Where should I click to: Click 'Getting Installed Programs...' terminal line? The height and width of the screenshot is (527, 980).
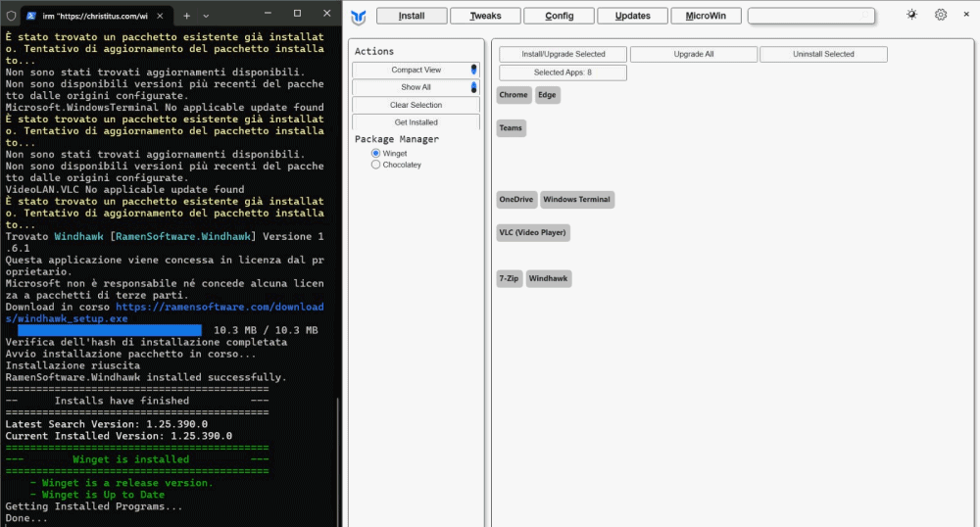coord(94,506)
